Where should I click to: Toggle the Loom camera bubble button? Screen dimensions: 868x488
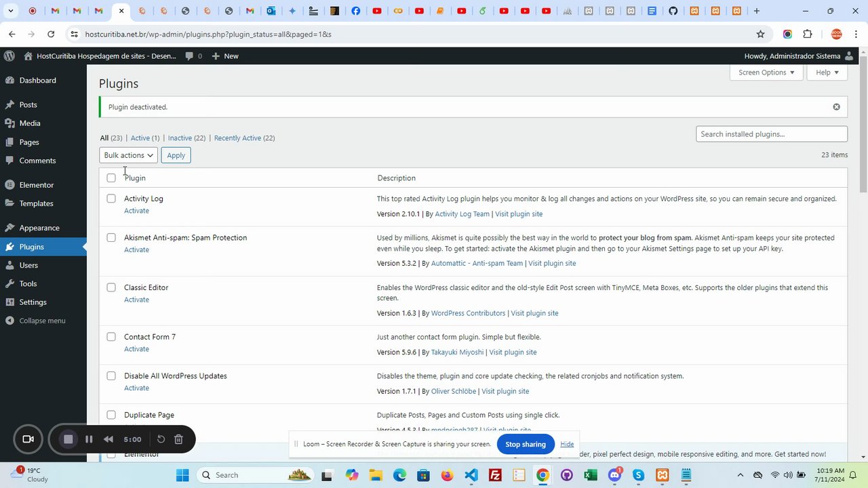(x=28, y=439)
